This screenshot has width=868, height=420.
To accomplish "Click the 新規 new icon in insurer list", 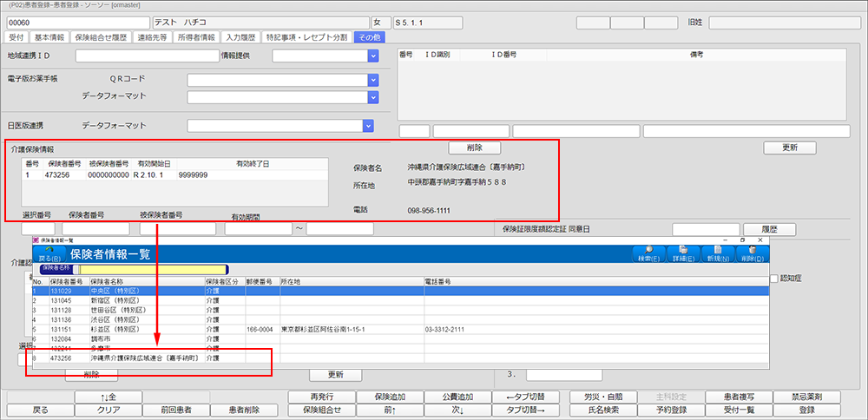I will point(719,253).
